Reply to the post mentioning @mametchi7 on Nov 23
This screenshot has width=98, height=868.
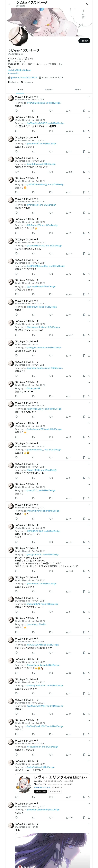coord(16,151)
